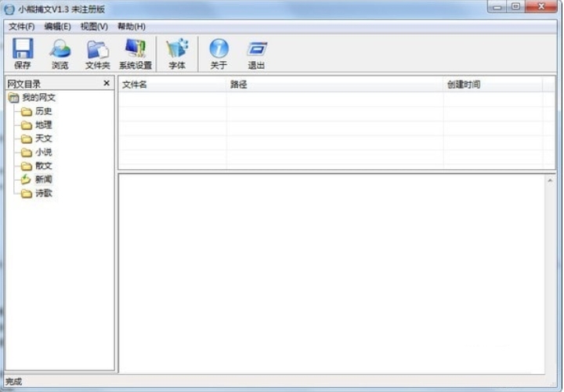Click the 文件夹 (Folder) toolbar icon
The height and width of the screenshot is (392, 564).
98,49
